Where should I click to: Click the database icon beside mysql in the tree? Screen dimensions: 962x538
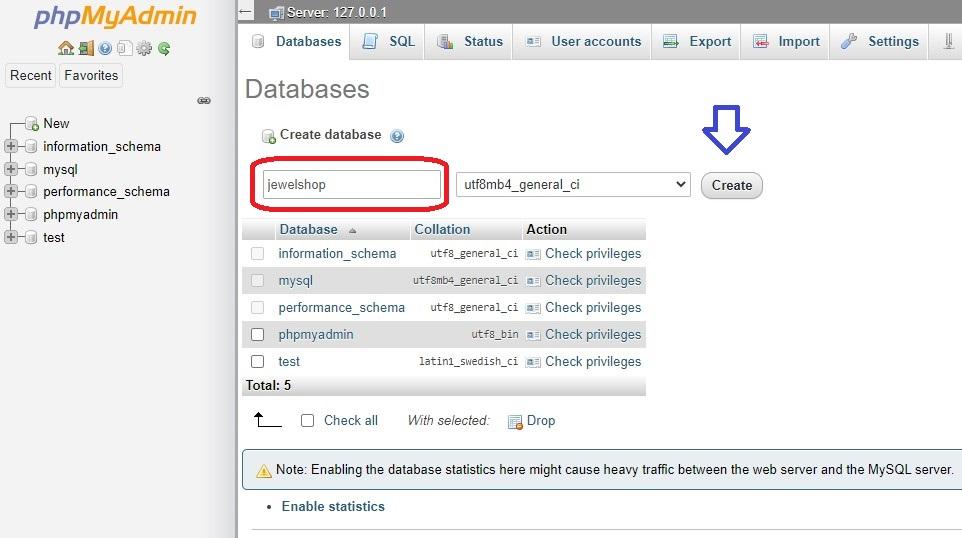click(31, 169)
